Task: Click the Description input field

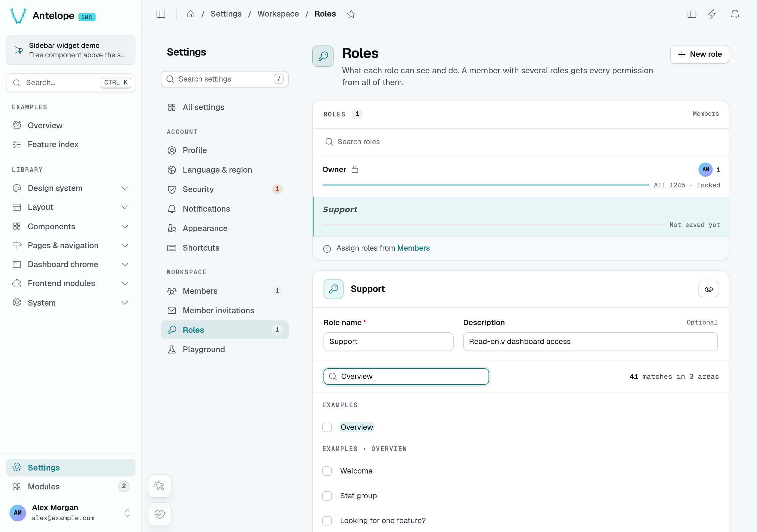Action: 590,341
